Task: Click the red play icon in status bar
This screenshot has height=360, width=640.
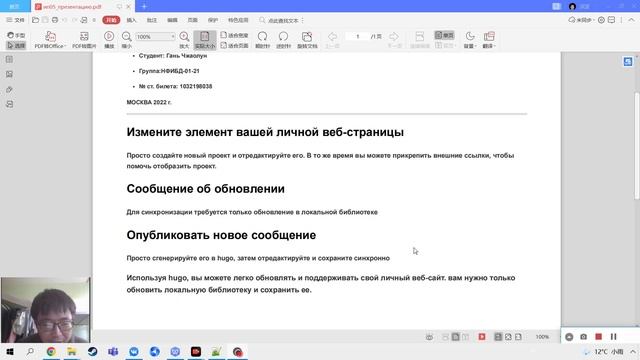Action: (482, 337)
